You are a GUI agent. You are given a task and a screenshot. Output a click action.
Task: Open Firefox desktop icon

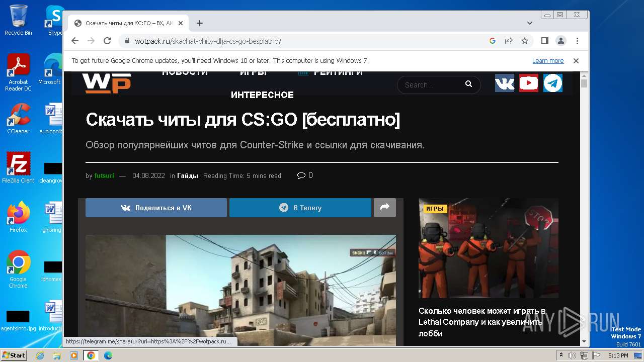[18, 217]
